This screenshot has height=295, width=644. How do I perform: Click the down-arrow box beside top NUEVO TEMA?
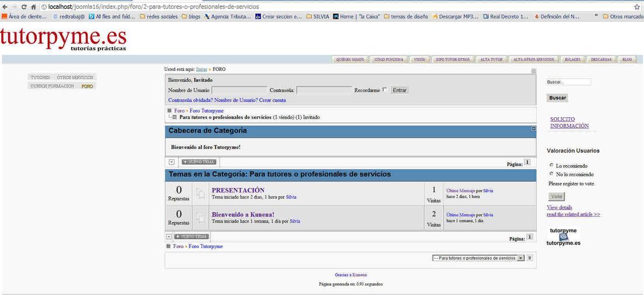click(x=172, y=162)
